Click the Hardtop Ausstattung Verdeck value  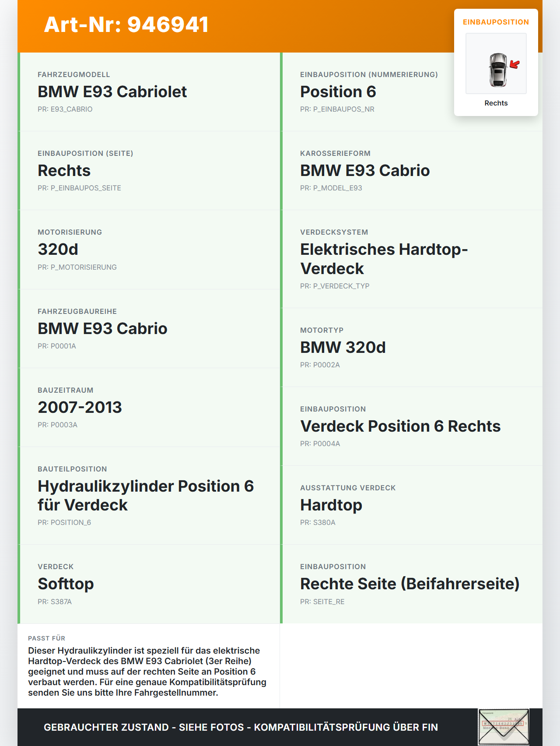click(331, 505)
